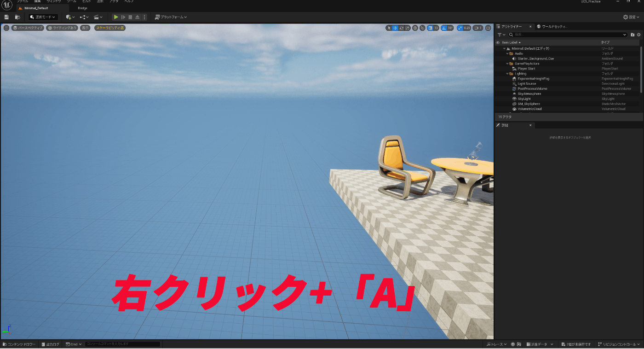Open the Blueprints toolbar dropdown
The width and height of the screenshot is (644, 349).
tap(84, 17)
